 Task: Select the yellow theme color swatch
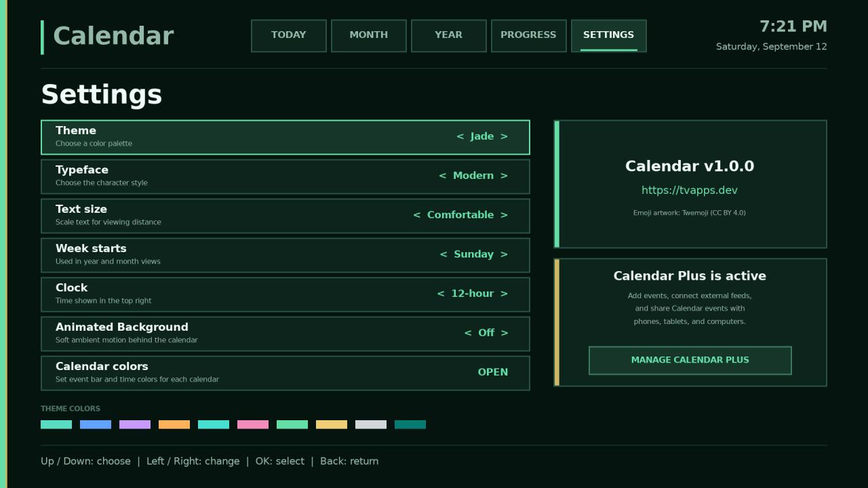point(331,424)
